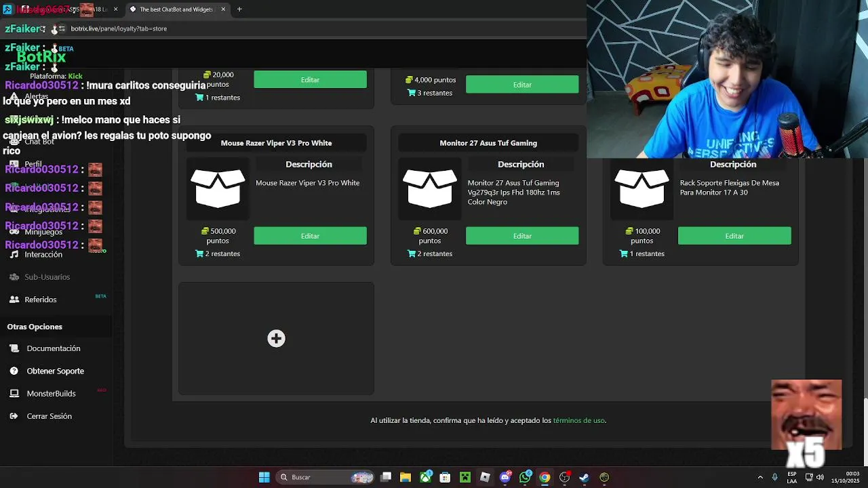Click the microphone tray icon
Viewport: 868px width, 488px height.
(x=774, y=477)
